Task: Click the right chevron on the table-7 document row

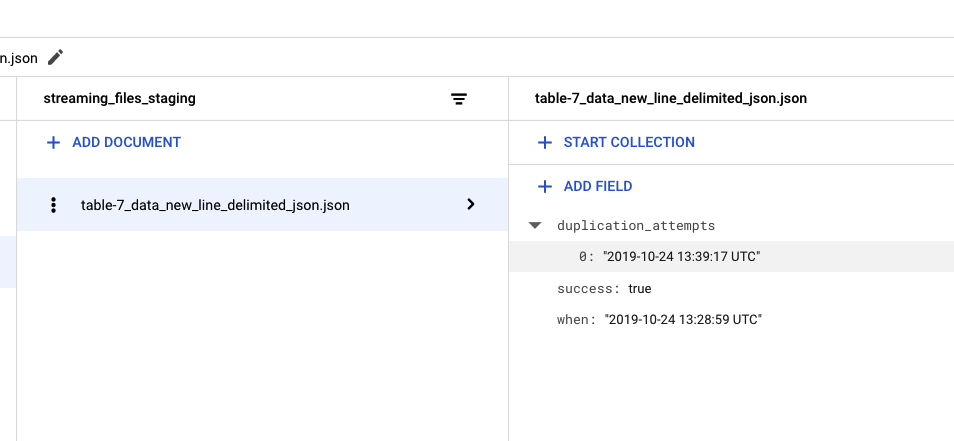Action: click(471, 204)
